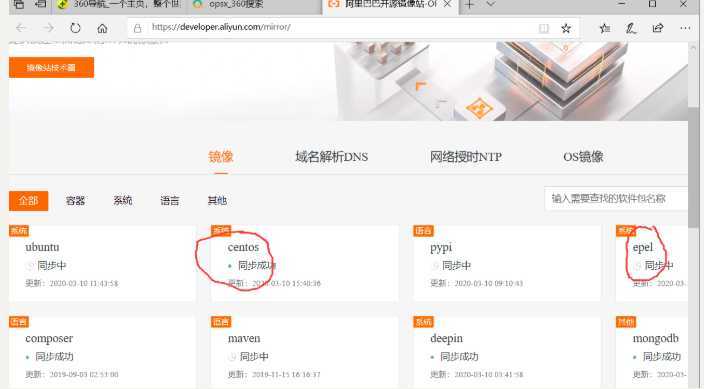Maximize the browser window
The width and height of the screenshot is (704, 389).
click(x=652, y=4)
